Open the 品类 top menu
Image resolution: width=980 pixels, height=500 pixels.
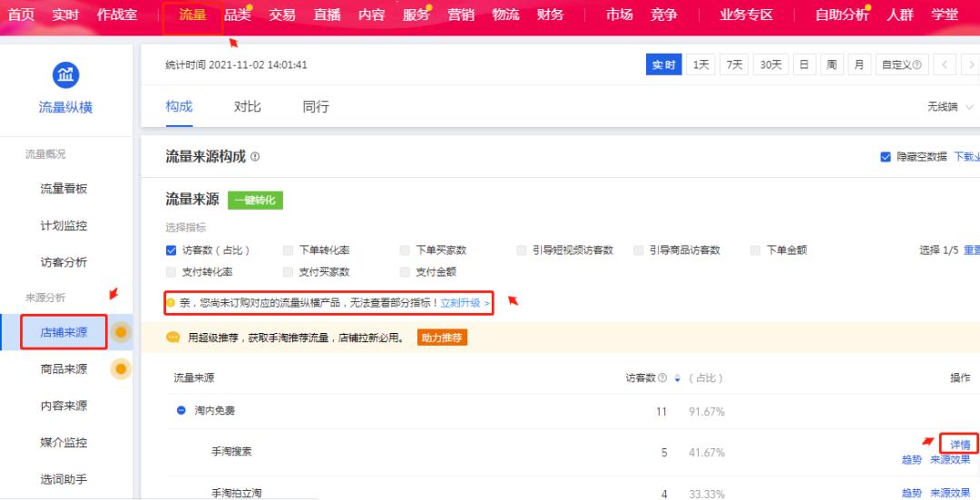(x=238, y=15)
